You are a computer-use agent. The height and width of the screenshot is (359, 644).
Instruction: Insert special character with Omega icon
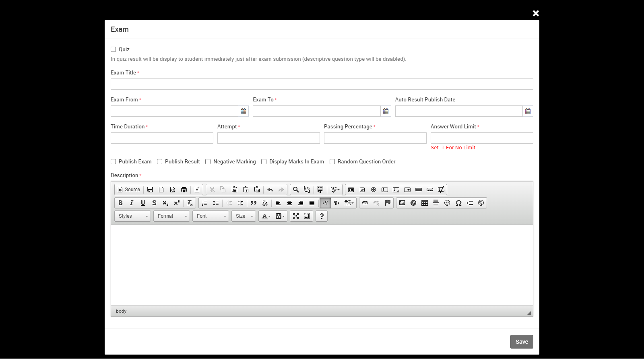tap(458, 203)
